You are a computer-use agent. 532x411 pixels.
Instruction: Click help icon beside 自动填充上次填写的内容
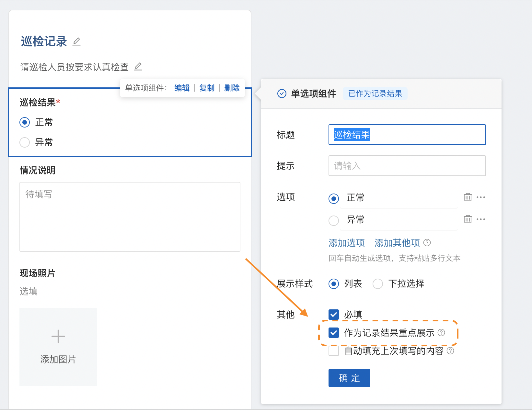pos(450,351)
